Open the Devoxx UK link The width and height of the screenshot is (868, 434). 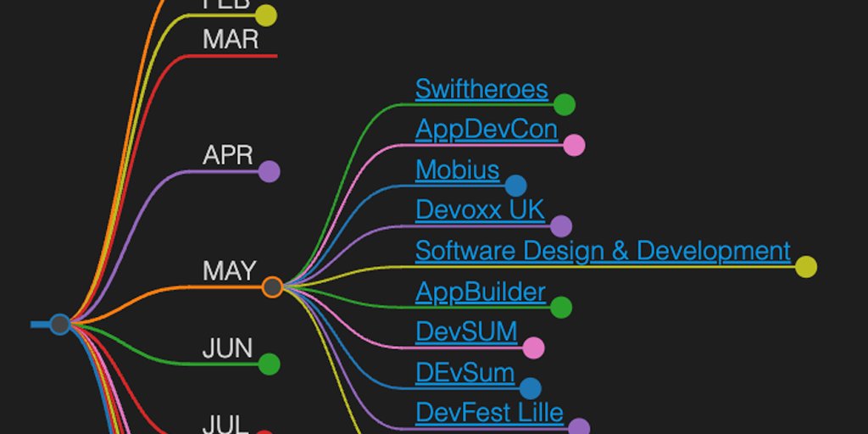click(480, 210)
